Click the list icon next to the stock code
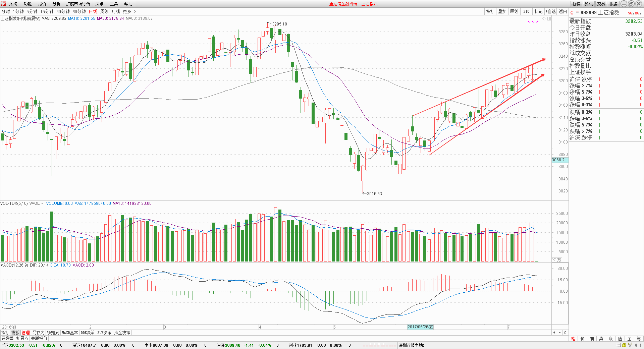Screen dimensions: 644x349 pyautogui.click(x=577, y=13)
